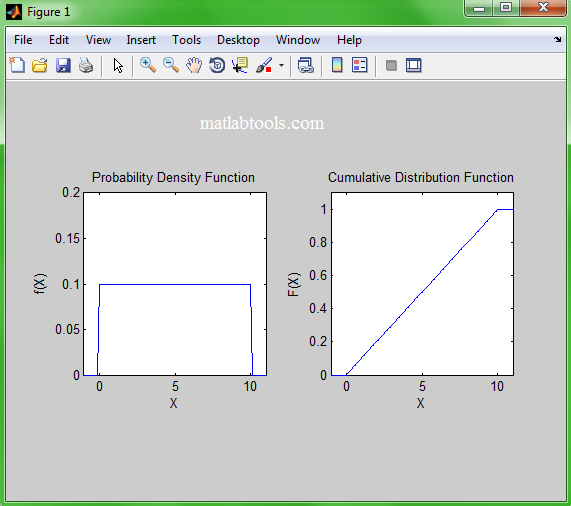Dock the figure using corner arrow
The width and height of the screenshot is (571, 506).
(558, 39)
